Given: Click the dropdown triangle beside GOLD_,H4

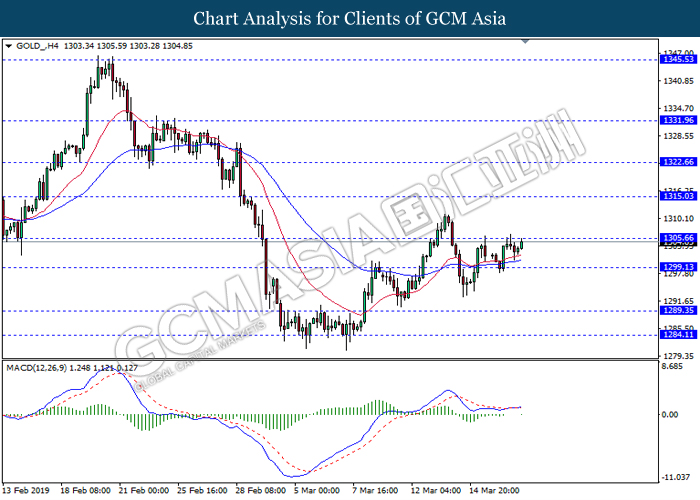Looking at the screenshot, I should [x=8, y=46].
